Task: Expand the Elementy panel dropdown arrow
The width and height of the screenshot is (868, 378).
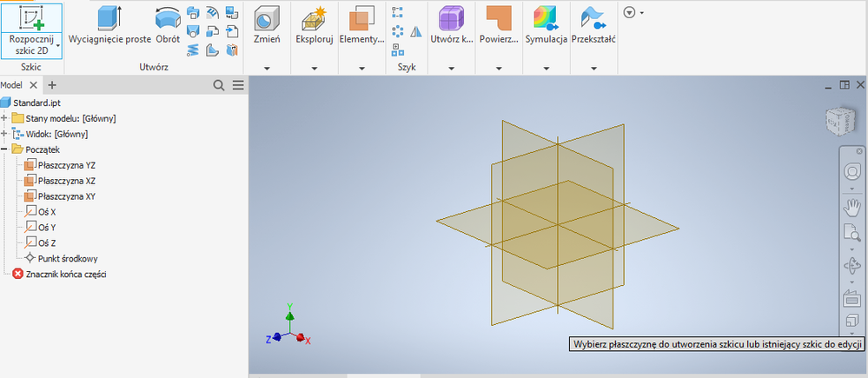Action: [x=361, y=69]
